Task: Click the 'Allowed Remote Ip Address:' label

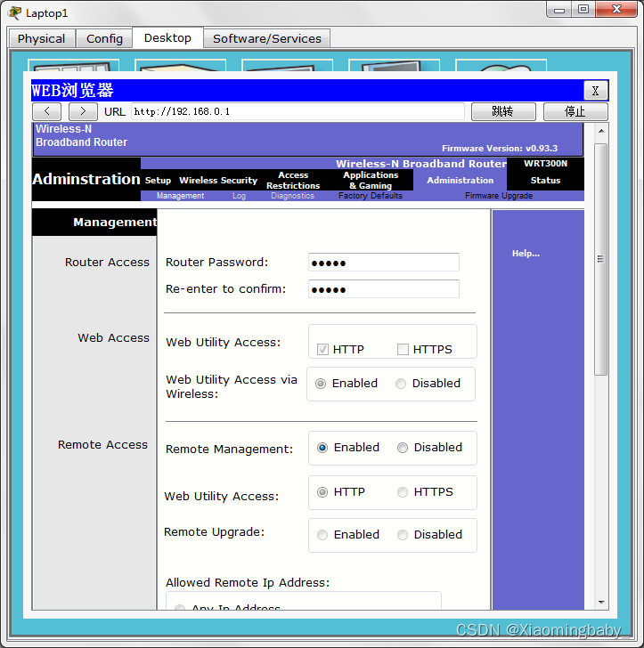Action: pyautogui.click(x=248, y=583)
